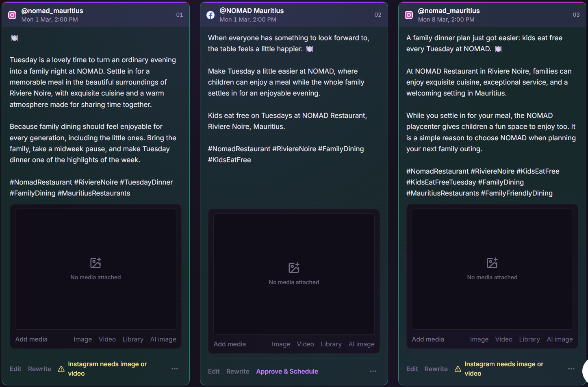Click the Facebook icon on post 02
This screenshot has width=588, height=387.
point(210,15)
